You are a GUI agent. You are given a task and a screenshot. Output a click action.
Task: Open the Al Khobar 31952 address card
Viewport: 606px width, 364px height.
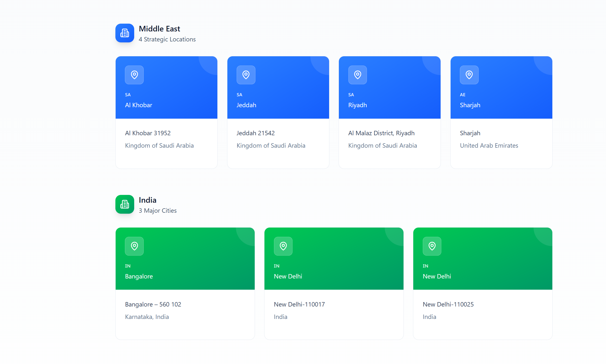[x=148, y=133]
